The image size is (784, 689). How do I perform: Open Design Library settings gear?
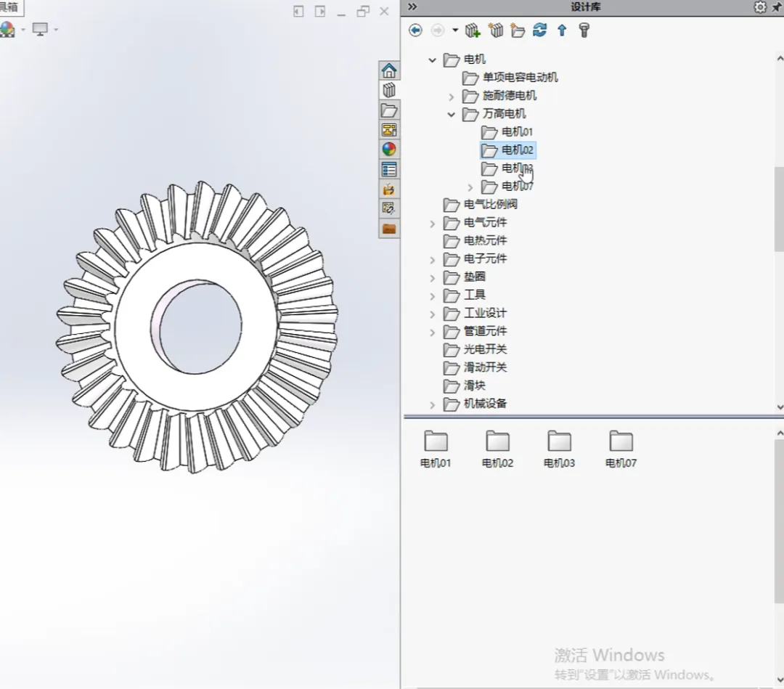760,7
